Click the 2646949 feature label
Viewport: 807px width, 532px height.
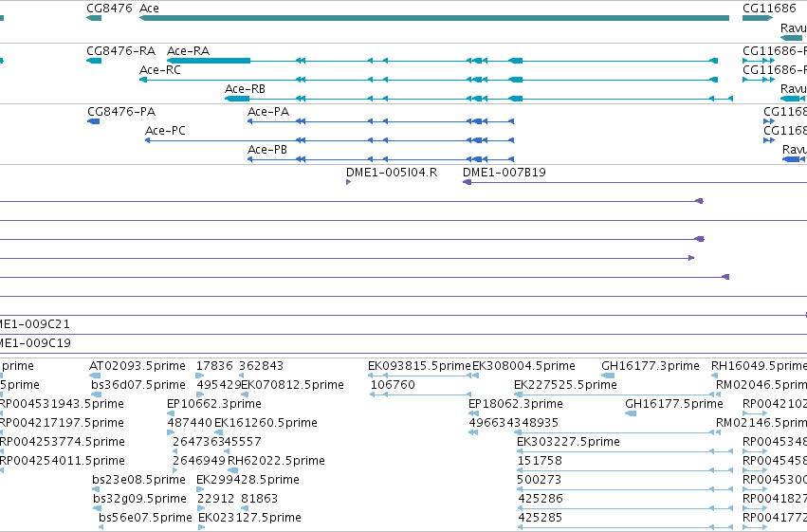(198, 461)
